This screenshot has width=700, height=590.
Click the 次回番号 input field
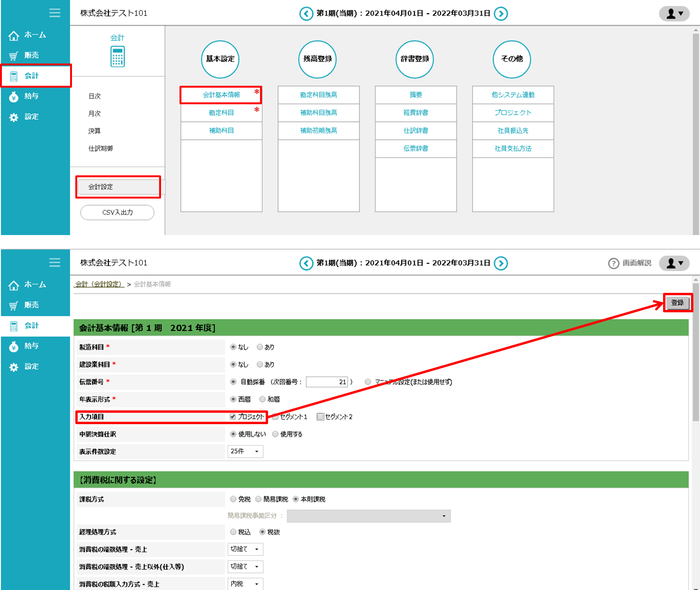pos(327,382)
